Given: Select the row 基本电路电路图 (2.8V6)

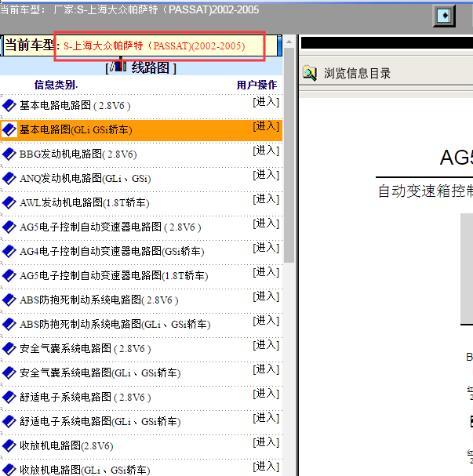Looking at the screenshot, I should tap(141, 106).
